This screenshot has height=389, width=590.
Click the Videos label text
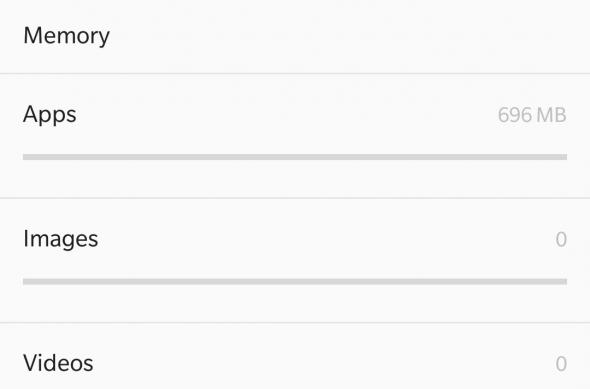(58, 363)
